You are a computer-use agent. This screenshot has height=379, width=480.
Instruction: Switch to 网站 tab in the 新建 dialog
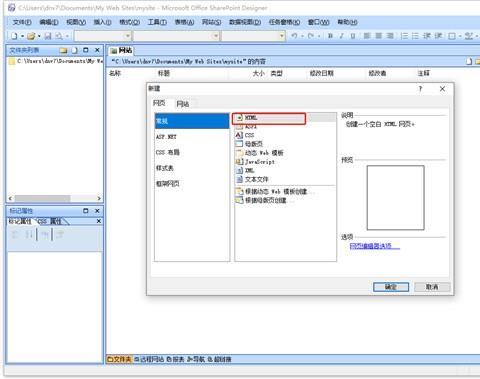(183, 104)
